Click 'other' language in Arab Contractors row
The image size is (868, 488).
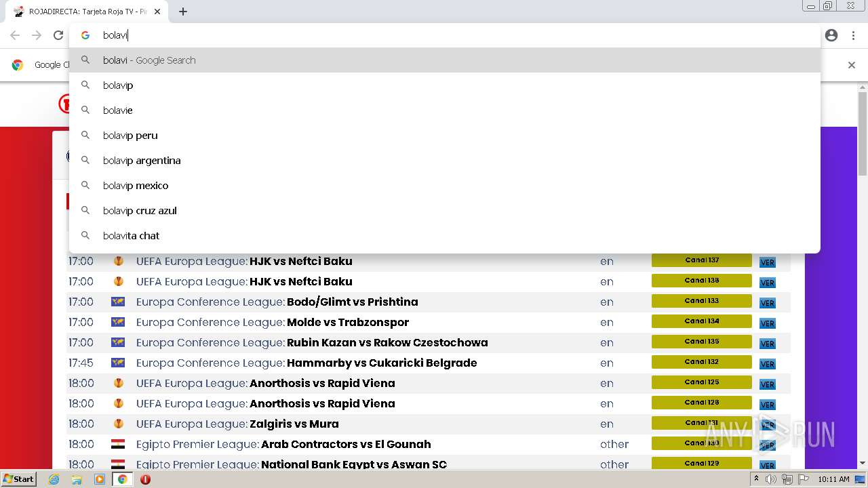coord(614,444)
